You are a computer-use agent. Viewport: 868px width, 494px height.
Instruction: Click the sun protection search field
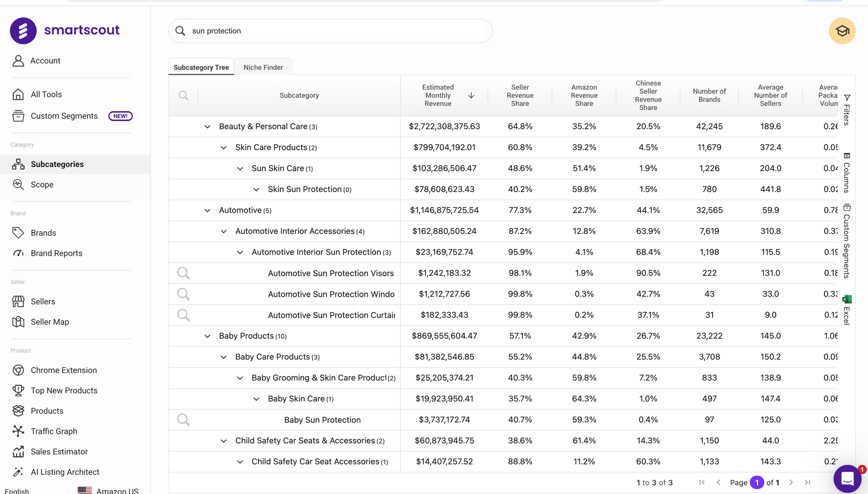[330, 31]
